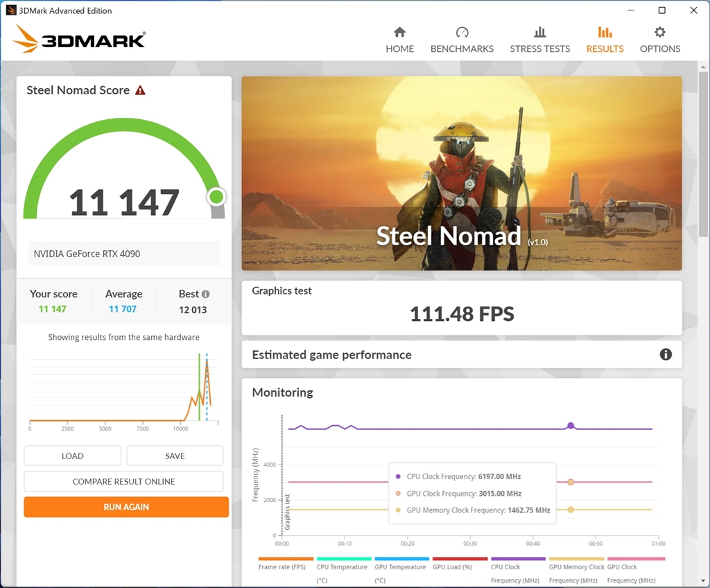710x588 pixels.
Task: Click the red GPU Load color bar
Action: 460,559
